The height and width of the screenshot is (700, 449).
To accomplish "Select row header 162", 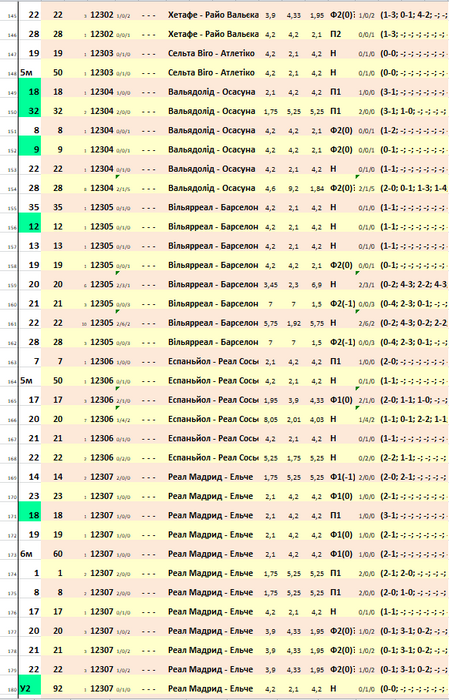I will tap(12, 344).
